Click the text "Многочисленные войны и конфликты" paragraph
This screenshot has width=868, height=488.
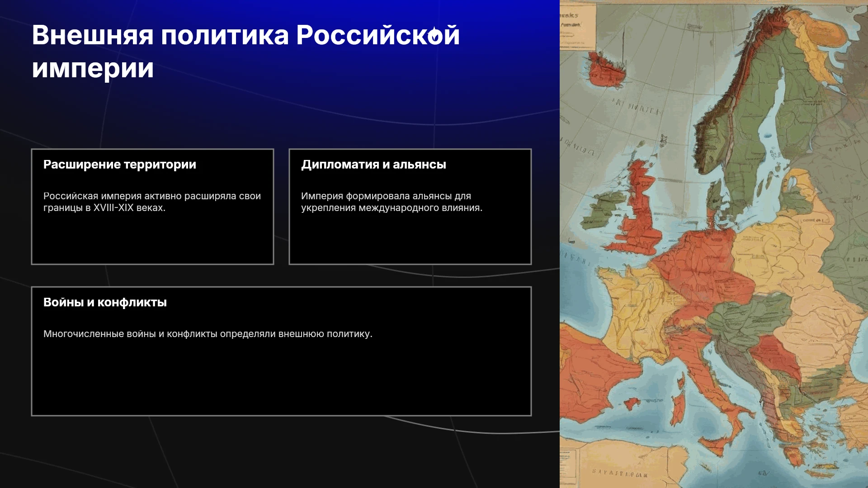pos(208,334)
